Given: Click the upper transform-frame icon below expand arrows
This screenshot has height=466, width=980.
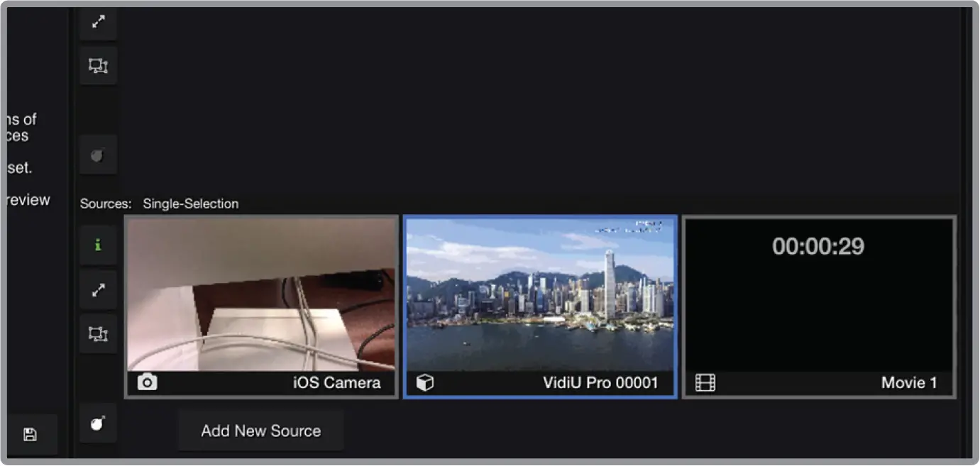Looking at the screenshot, I should tap(98, 66).
